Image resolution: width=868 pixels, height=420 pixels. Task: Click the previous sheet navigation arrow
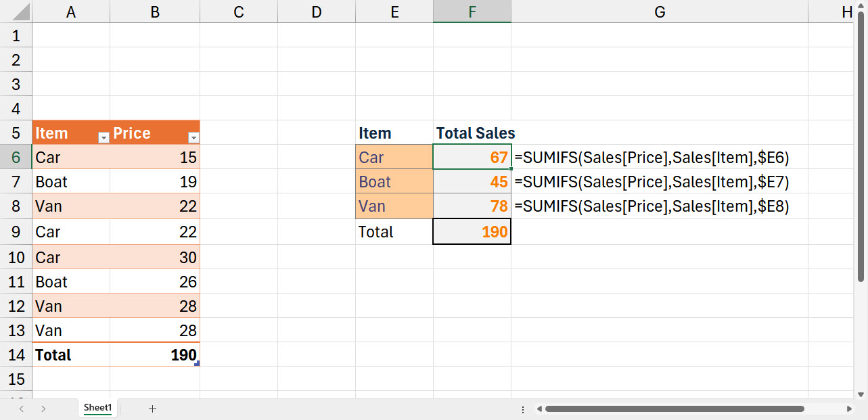click(22, 409)
